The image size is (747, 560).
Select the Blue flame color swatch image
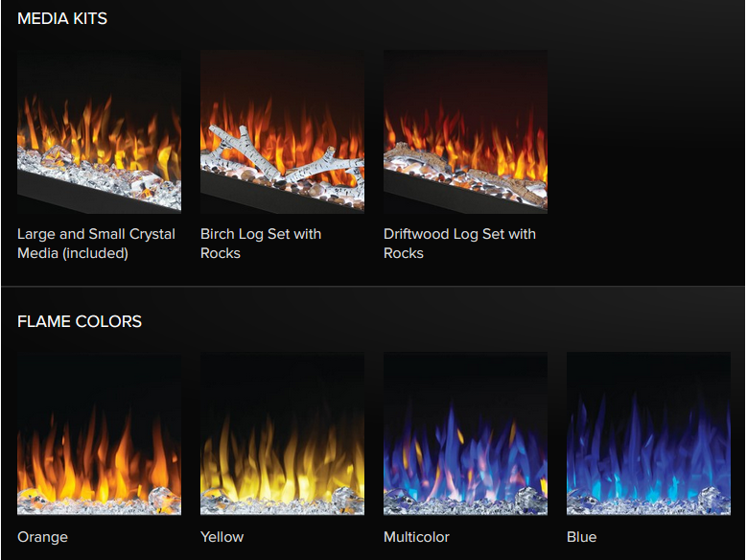(648, 433)
